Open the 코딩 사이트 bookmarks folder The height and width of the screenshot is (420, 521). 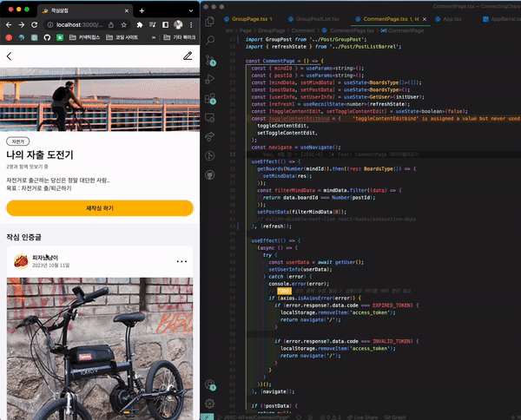click(122, 37)
